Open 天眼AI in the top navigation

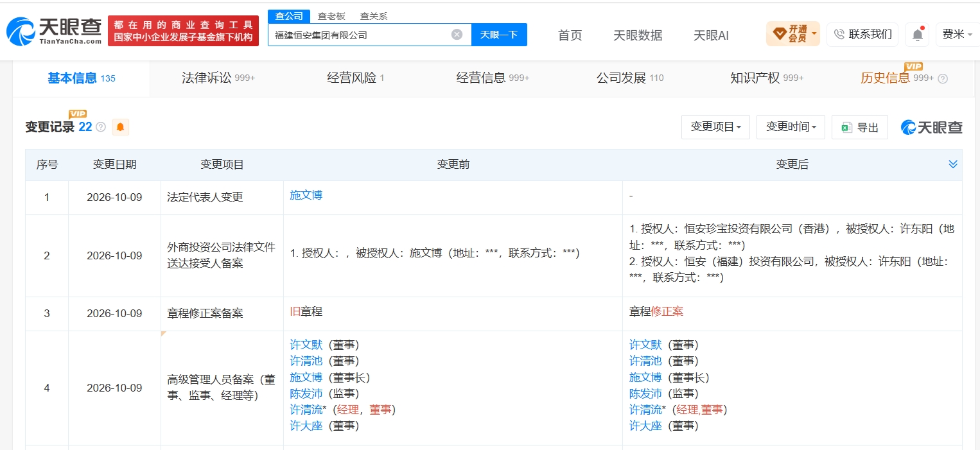tap(711, 35)
